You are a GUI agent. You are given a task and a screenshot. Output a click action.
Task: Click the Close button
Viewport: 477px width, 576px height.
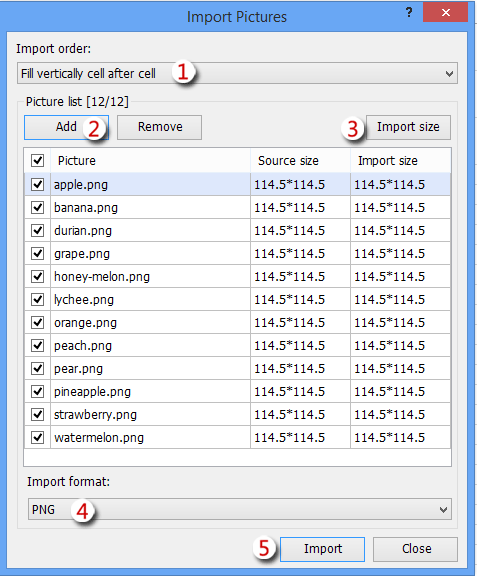coord(416,549)
